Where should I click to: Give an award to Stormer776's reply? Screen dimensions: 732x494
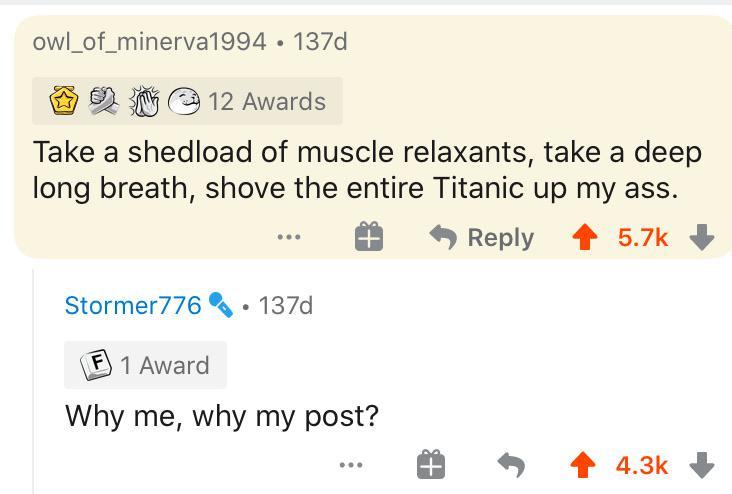point(431,465)
